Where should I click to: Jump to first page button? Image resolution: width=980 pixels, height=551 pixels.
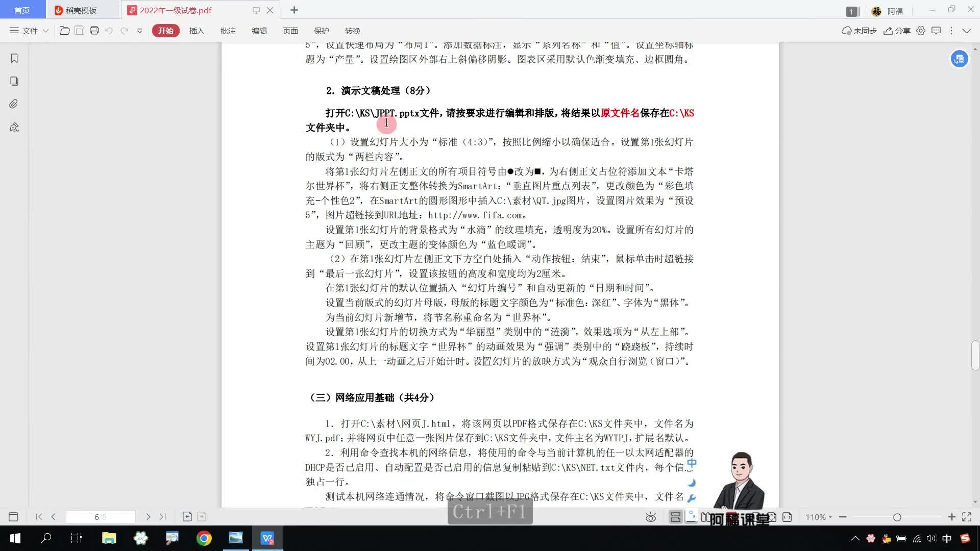coord(39,517)
